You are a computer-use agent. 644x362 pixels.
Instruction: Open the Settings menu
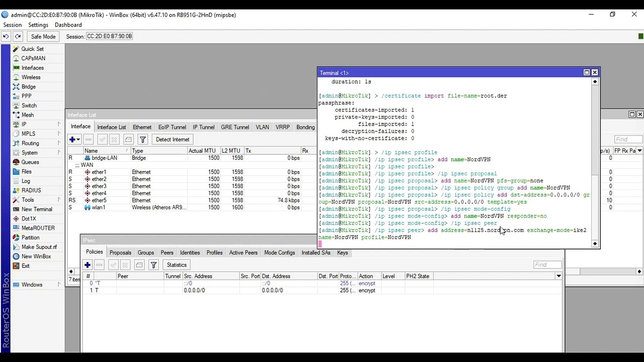[38, 25]
